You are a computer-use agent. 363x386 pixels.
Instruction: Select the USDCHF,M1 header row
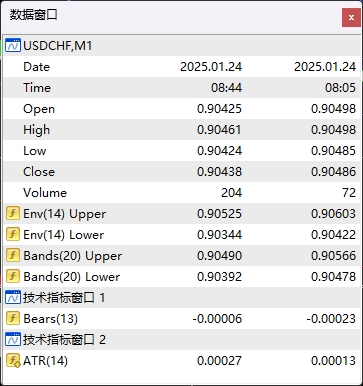(182, 45)
